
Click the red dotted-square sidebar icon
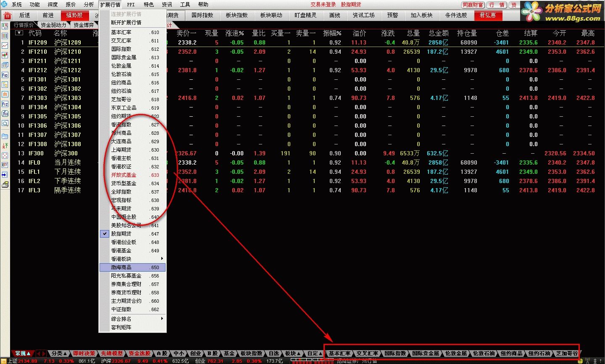coord(5,155)
